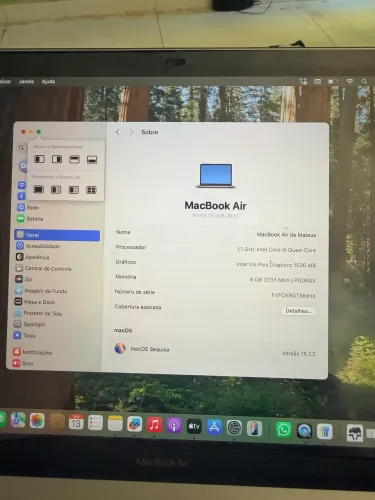The width and height of the screenshot is (375, 500).
Task: Open WhatsApp from the Dock
Action: pos(284,430)
